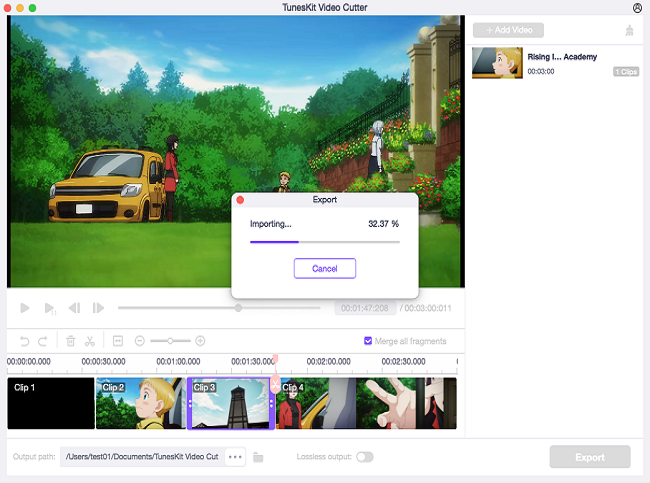Select Clip 3 on the timeline
Image resolution: width=650 pixels, height=483 pixels.
click(231, 403)
